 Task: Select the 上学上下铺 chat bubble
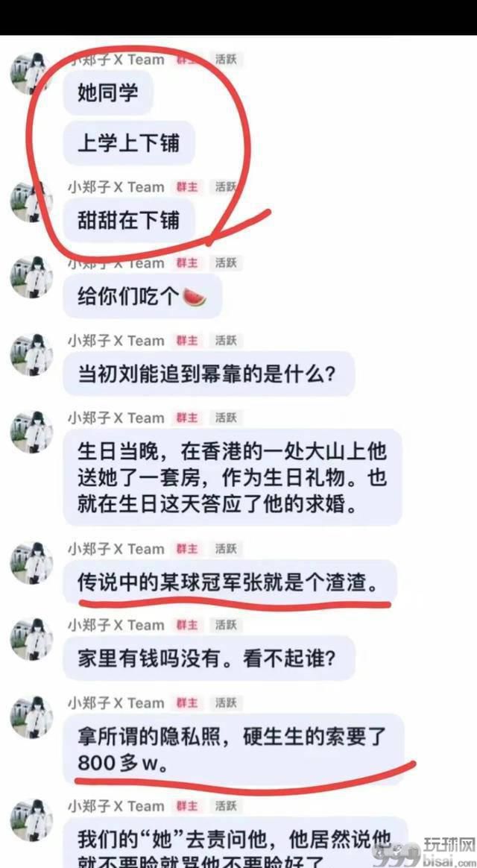129,144
